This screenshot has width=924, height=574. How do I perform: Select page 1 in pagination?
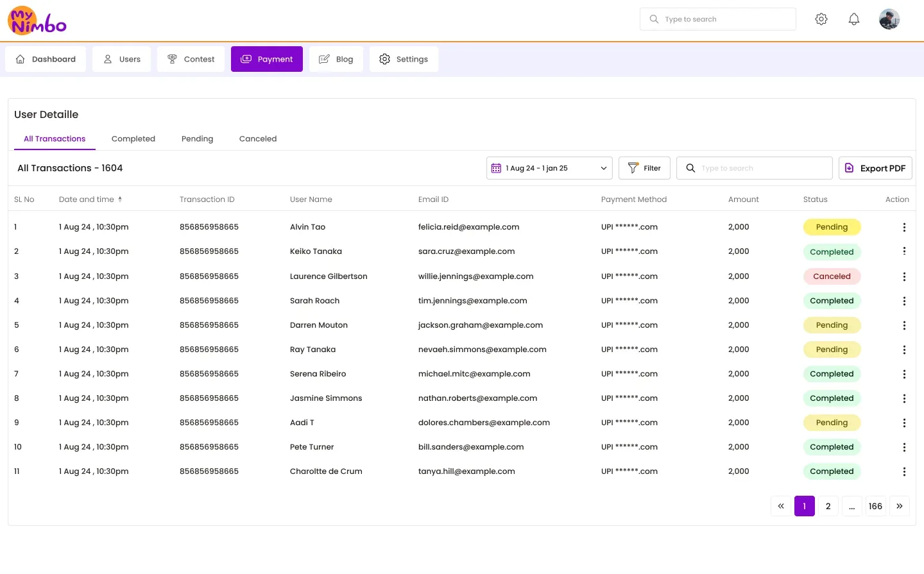(x=805, y=506)
